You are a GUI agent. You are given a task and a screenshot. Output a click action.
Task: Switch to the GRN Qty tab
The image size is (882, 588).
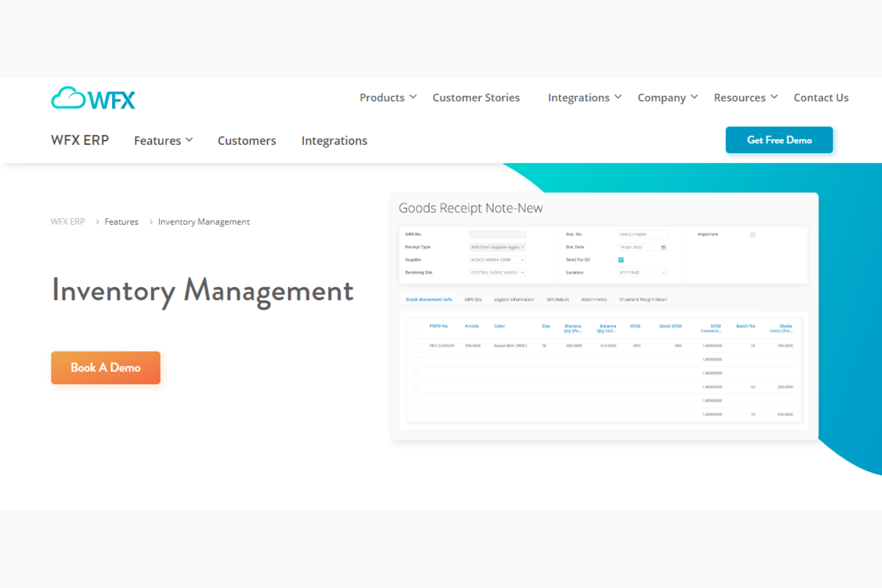coord(473,300)
